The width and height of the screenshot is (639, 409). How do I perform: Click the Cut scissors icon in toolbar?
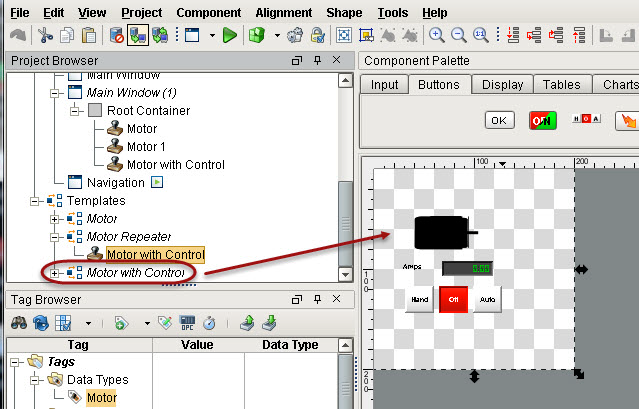46,36
